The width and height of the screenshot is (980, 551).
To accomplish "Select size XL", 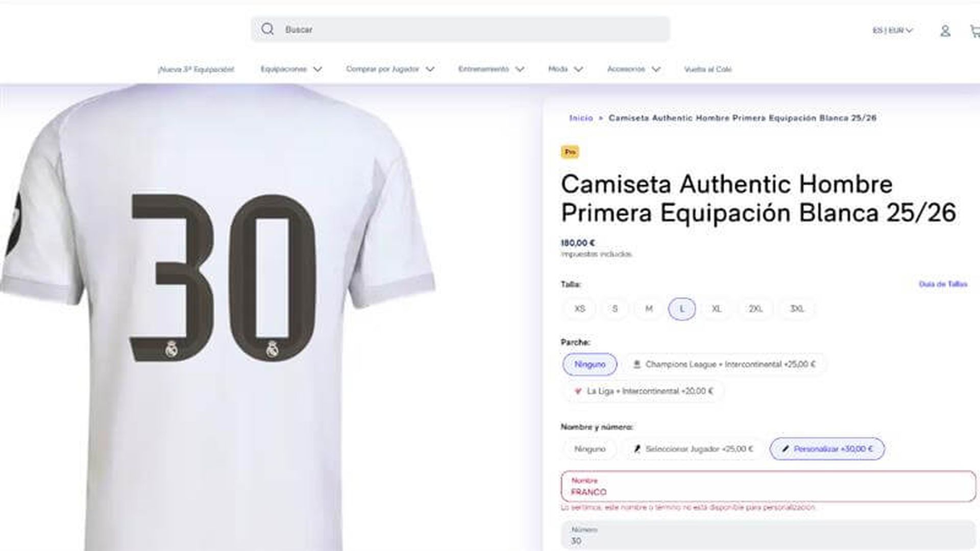I will pos(716,309).
